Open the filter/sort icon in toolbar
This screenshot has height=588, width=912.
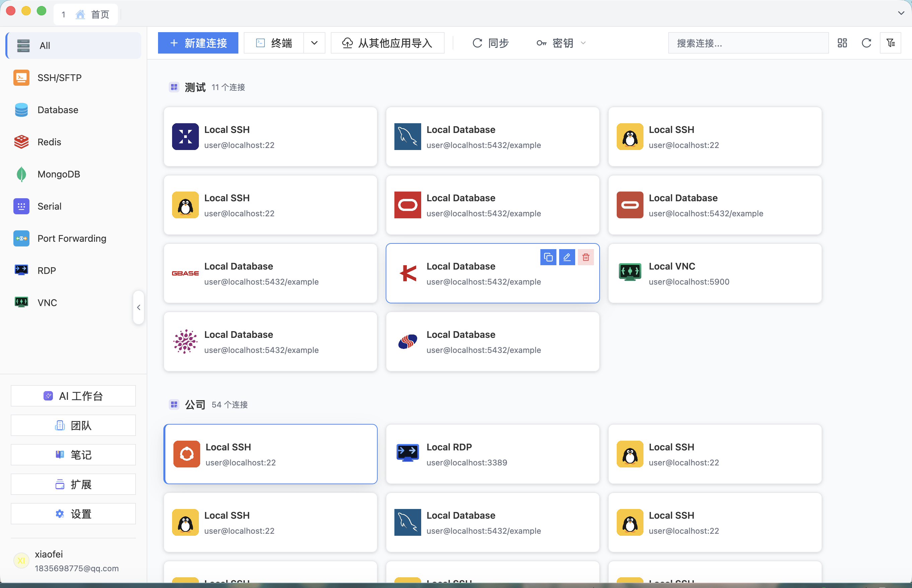pos(891,43)
